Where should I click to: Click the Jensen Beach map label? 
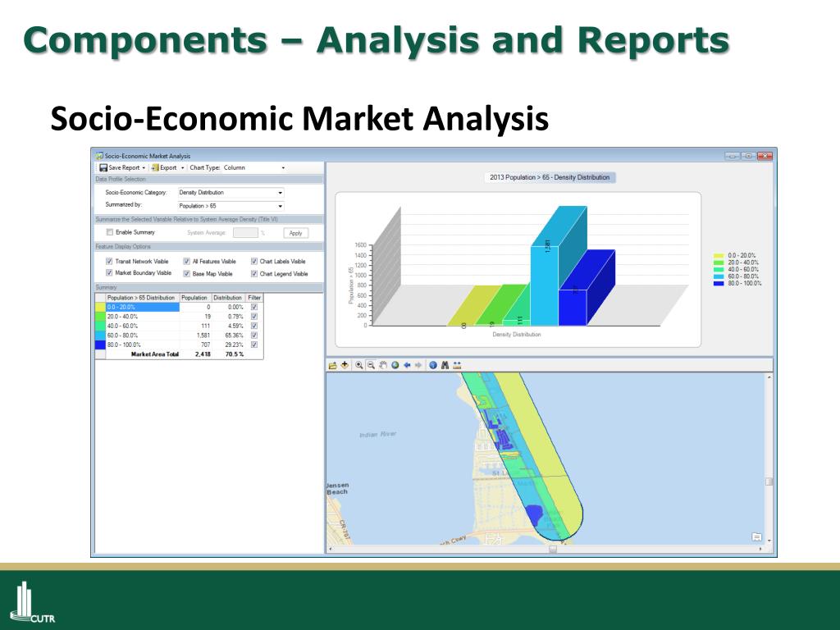click(337, 488)
